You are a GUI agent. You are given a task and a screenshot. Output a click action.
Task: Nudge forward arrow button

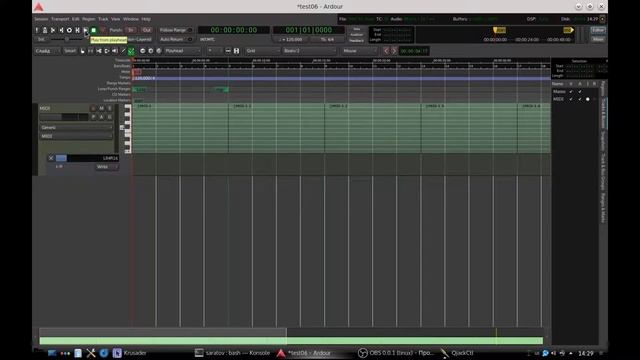coord(394,51)
